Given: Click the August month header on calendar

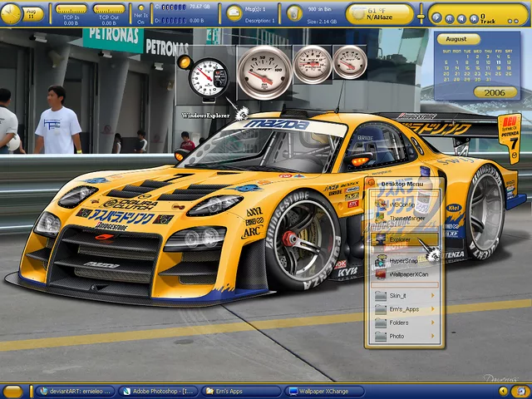Looking at the screenshot, I should click(x=456, y=39).
